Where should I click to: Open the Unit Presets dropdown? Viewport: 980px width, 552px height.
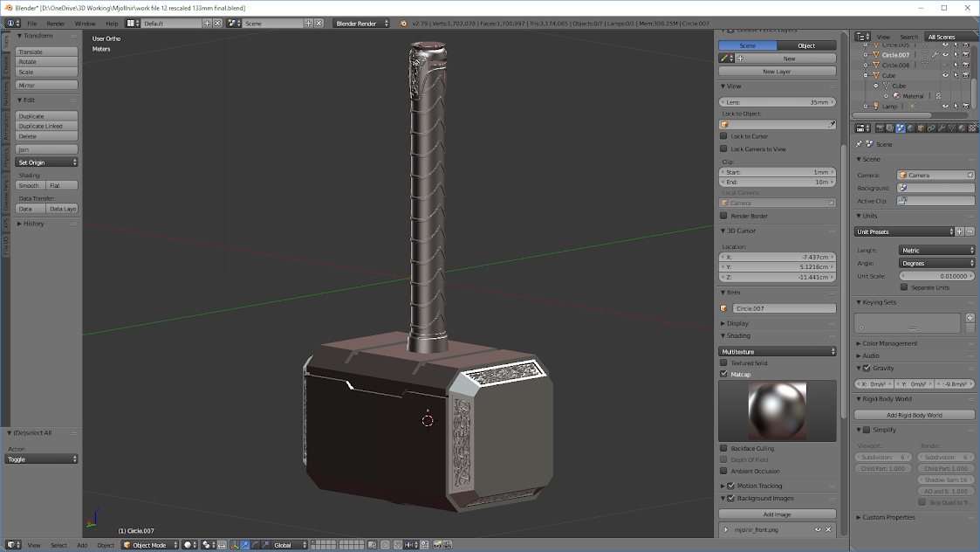click(x=904, y=231)
